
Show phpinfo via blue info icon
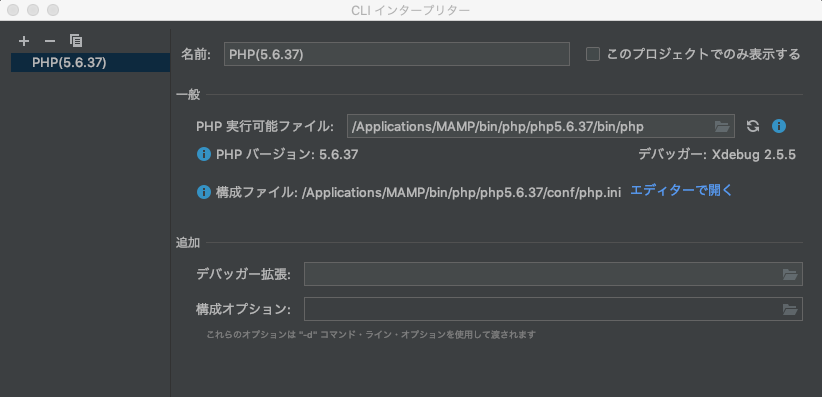tap(779, 126)
